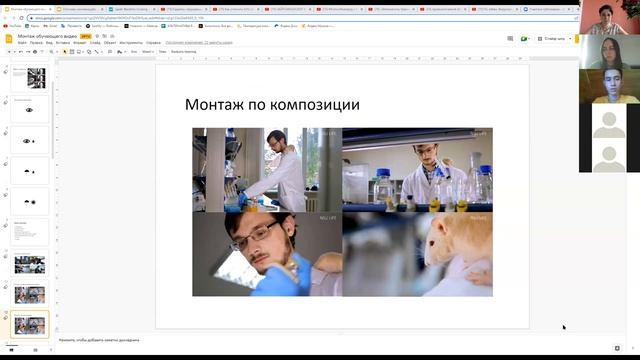Select the Line tool icon
The width and height of the screenshot is (640, 360).
(97, 52)
